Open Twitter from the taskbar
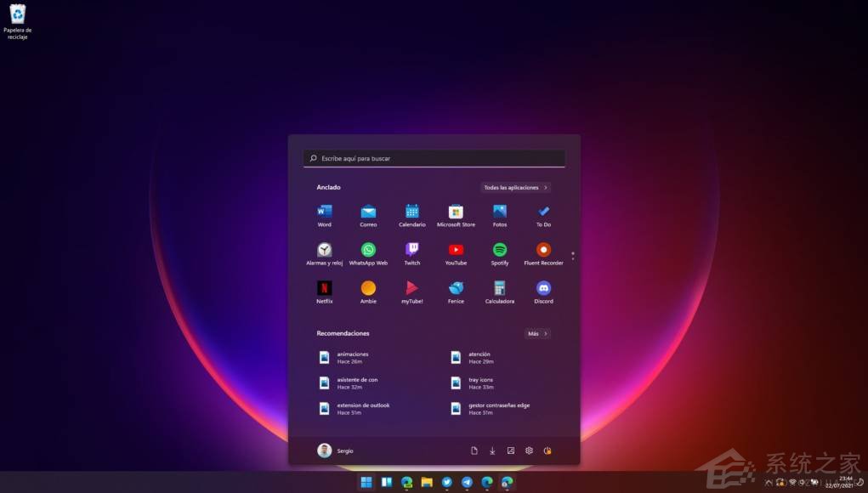This screenshot has width=868, height=493. click(446, 483)
